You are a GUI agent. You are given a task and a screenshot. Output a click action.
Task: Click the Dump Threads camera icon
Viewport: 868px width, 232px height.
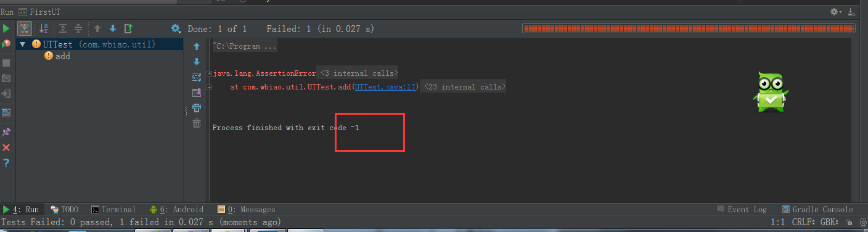pos(6,78)
